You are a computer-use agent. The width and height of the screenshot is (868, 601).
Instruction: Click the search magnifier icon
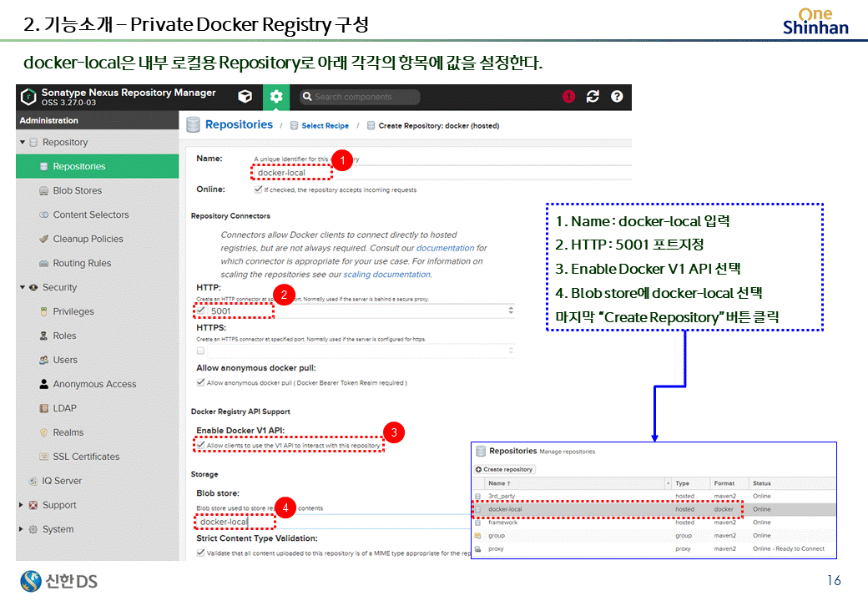click(x=307, y=96)
